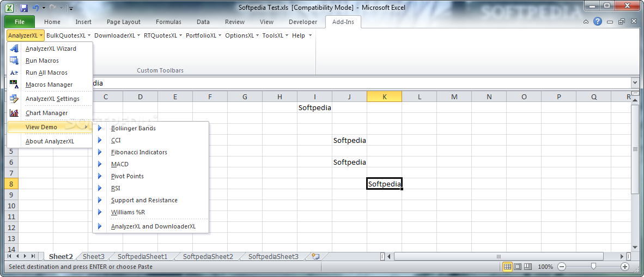644x277 pixels.
Task: Open the BulkQuotesXL dropdown menu
Action: coord(69,36)
